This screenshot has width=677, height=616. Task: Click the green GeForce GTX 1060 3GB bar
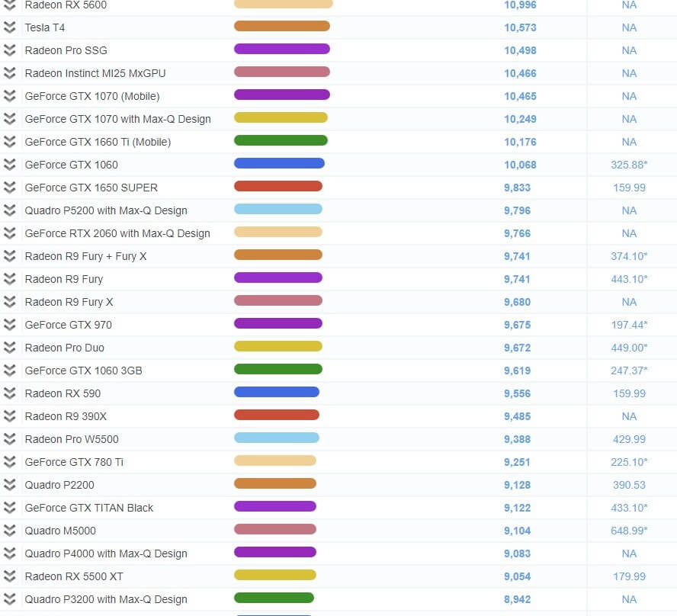278,370
